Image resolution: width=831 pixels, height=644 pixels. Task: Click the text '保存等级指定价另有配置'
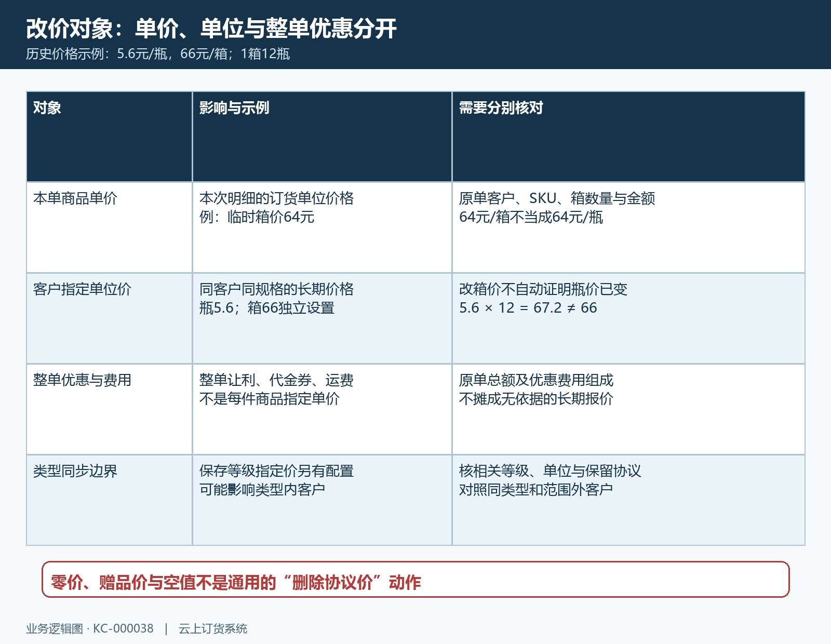[276, 471]
